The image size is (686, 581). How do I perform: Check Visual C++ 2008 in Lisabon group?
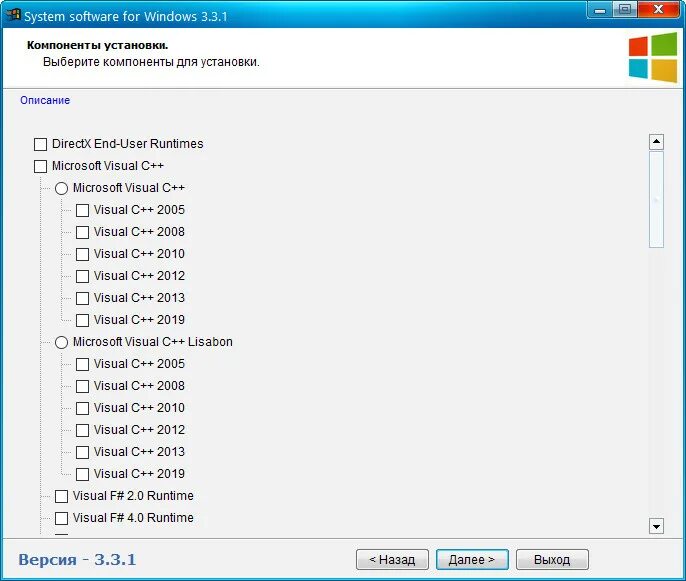tap(82, 386)
